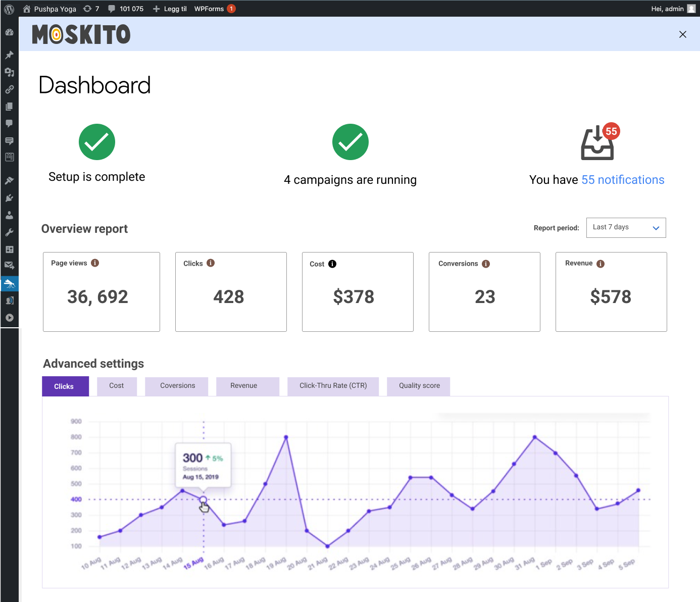Click the 31 Aug peak chart point
The image size is (700, 602).
pyautogui.click(x=535, y=437)
